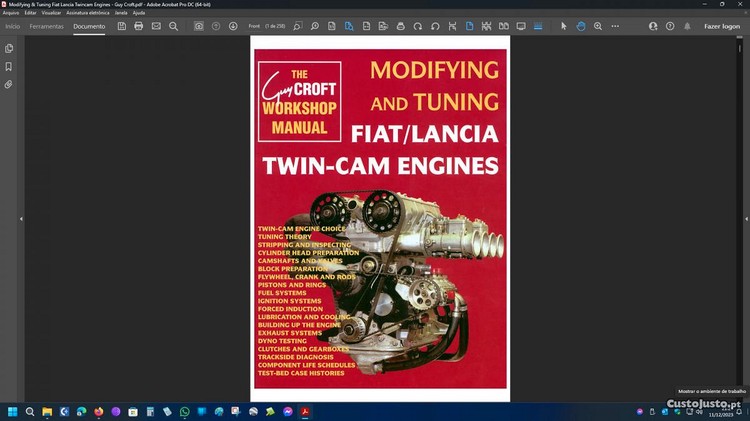The height and width of the screenshot is (421, 750).
Task: Send the file using the envelope icon
Action: [156, 26]
